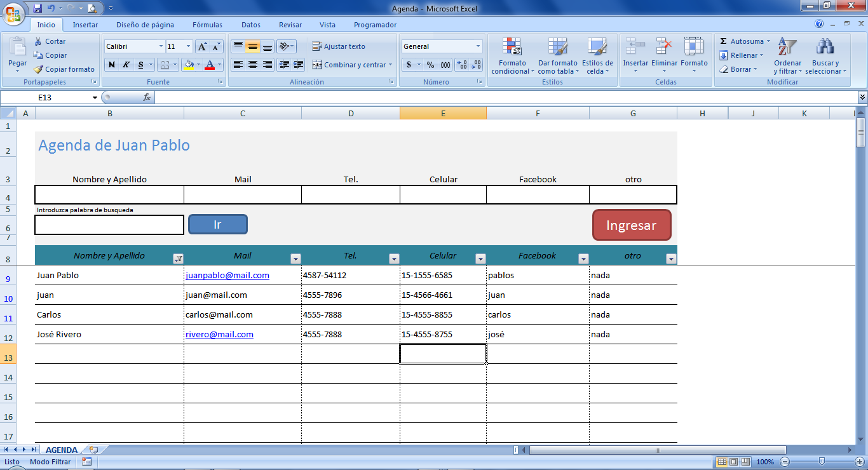The height and width of the screenshot is (470, 868).
Task: Open the font size dropdown
Action: tap(188, 46)
